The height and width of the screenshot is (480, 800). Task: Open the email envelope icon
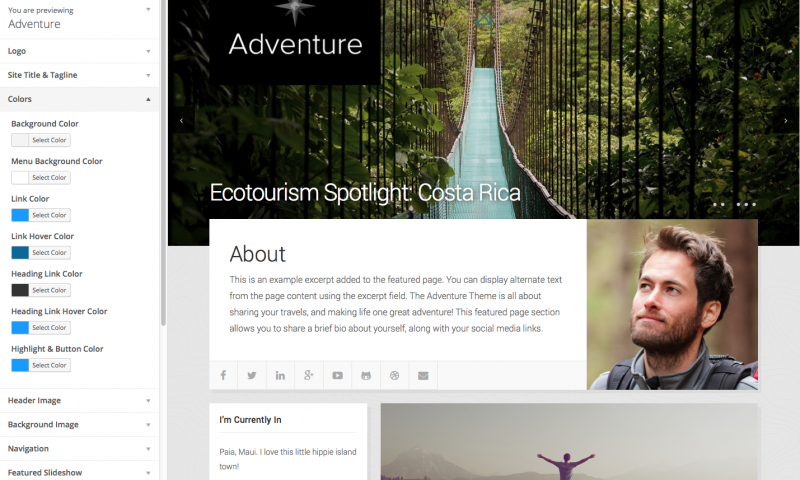point(423,375)
